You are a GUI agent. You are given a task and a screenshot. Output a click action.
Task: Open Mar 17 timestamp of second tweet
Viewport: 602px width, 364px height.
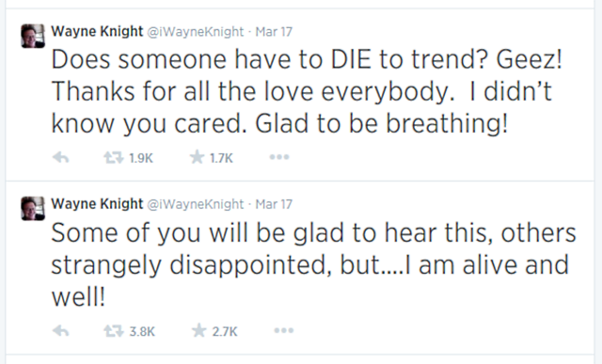tap(274, 204)
